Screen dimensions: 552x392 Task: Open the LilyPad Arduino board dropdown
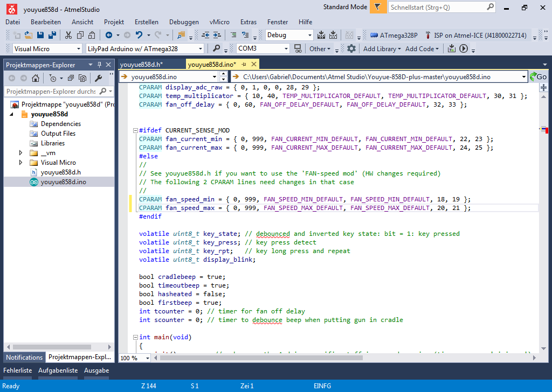[x=201, y=48]
